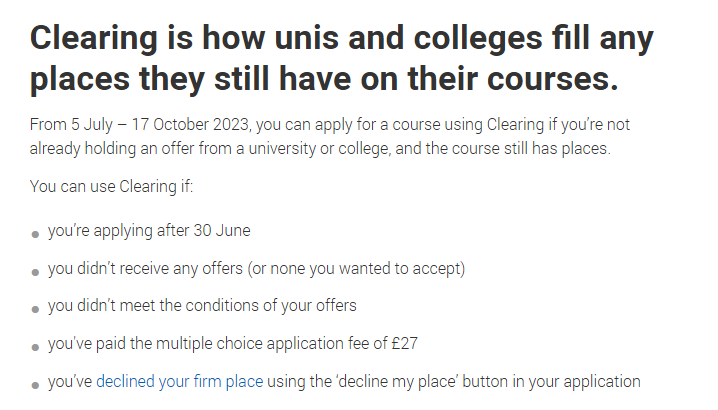The image size is (718, 410).
Task: Click the "£27" fee amount
Action: (404, 344)
